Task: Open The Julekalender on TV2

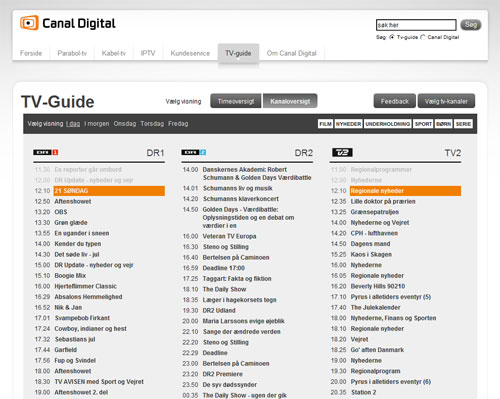Action: tap(376, 307)
